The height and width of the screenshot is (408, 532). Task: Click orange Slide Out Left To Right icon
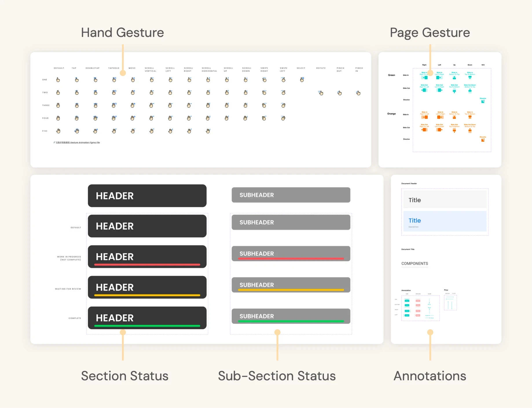[x=439, y=130]
